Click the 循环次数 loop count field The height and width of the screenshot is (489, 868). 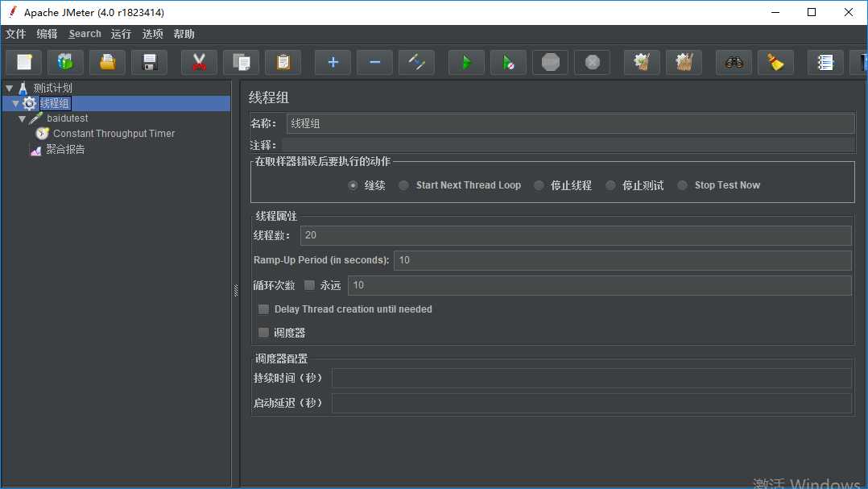tap(600, 285)
